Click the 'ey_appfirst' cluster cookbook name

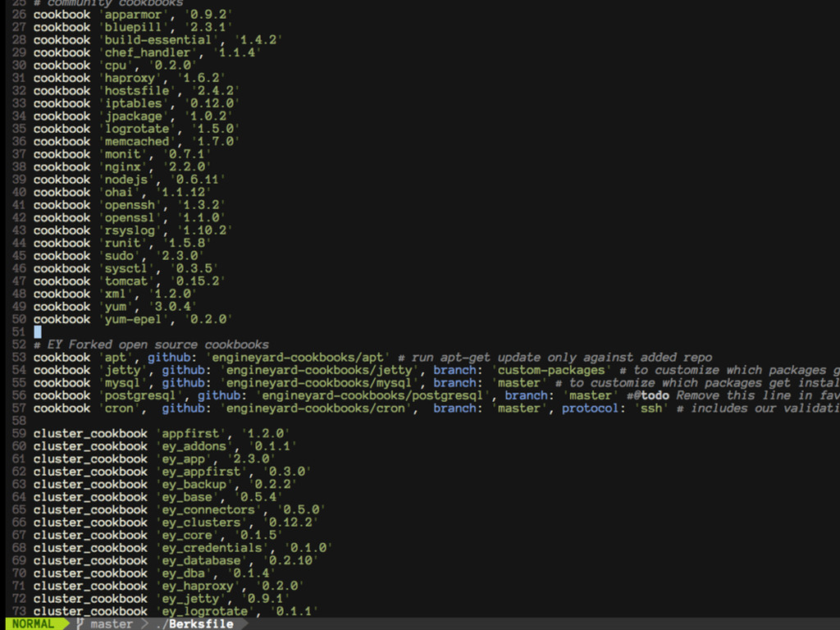(201, 472)
